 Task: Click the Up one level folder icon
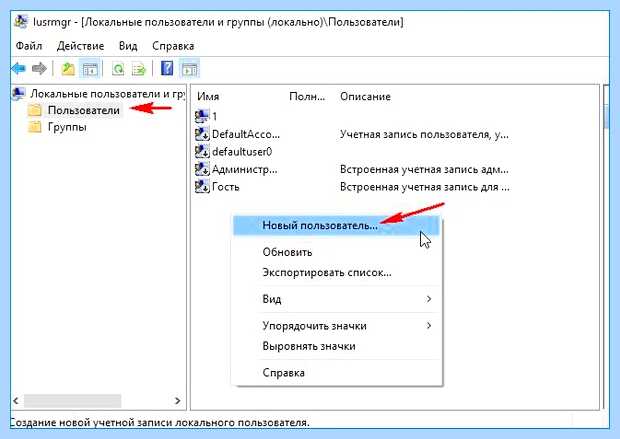point(68,69)
